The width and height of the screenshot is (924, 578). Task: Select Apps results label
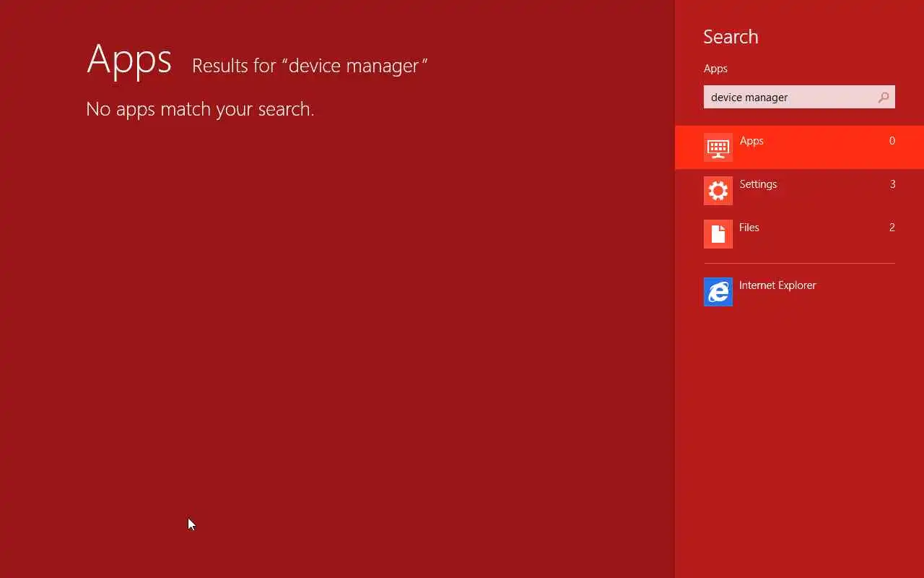click(x=751, y=141)
